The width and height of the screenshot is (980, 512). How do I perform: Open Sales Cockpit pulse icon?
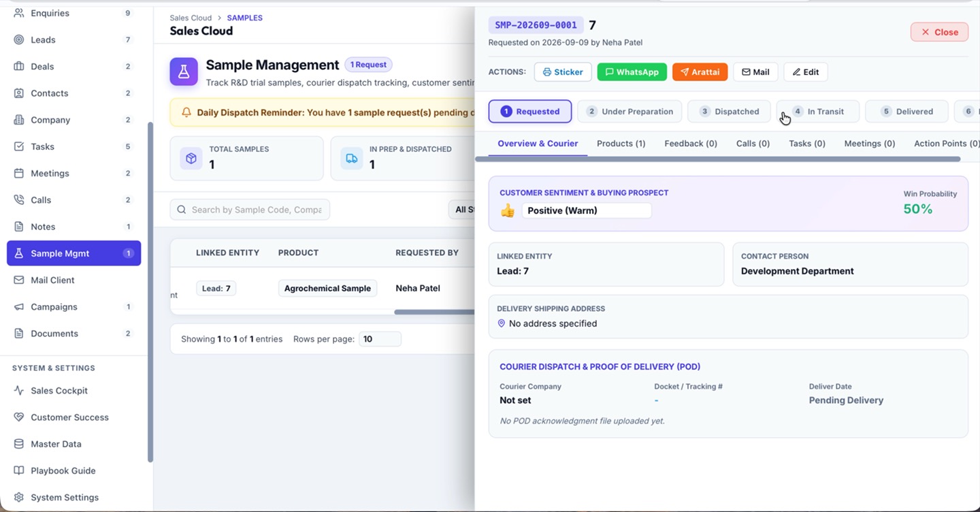point(19,391)
